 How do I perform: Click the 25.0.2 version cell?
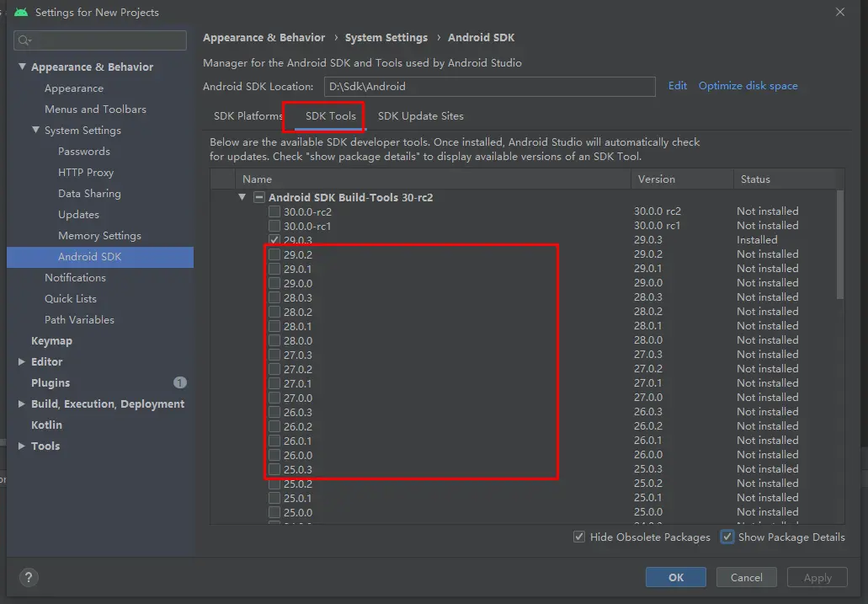click(x=648, y=484)
